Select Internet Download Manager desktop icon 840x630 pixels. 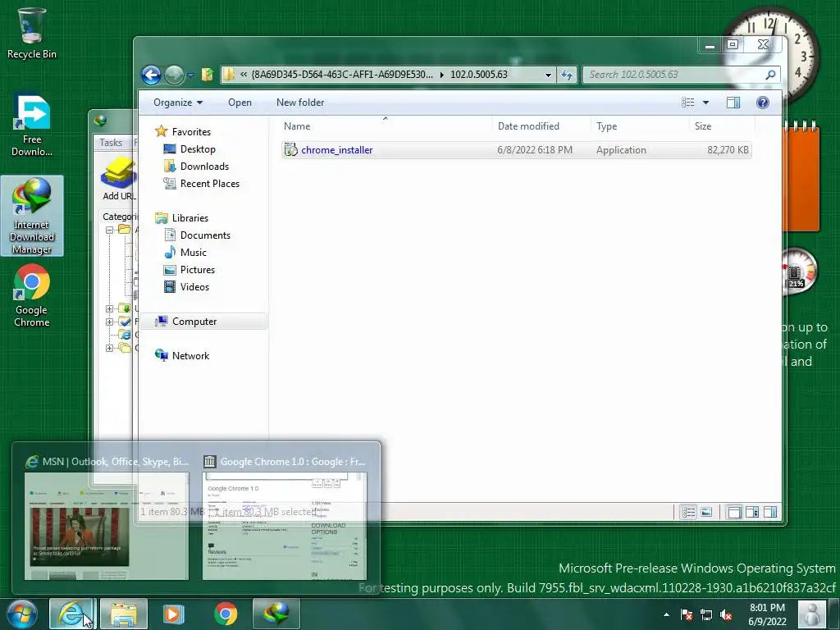32,216
